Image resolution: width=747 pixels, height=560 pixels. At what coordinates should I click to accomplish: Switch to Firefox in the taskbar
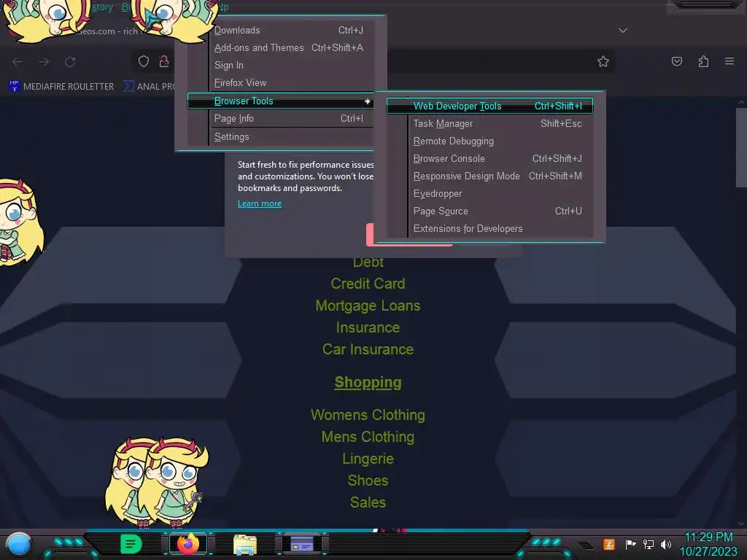pos(188,544)
